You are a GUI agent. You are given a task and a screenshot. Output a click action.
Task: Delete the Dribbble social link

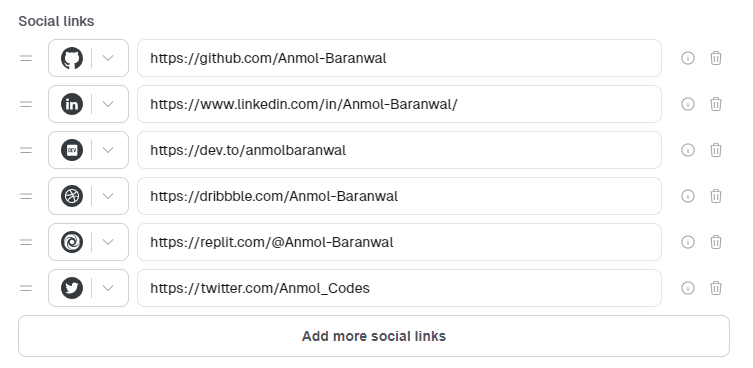[716, 196]
